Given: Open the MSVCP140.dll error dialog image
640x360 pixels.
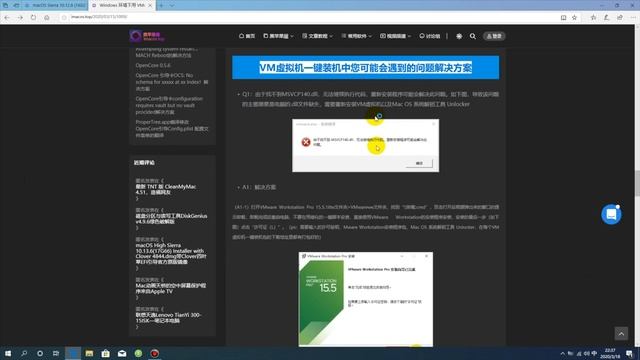Looking at the screenshot, I should (366, 145).
